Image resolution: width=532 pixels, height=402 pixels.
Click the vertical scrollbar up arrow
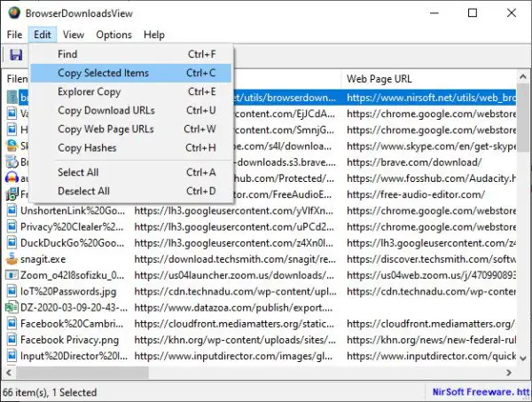click(x=523, y=77)
